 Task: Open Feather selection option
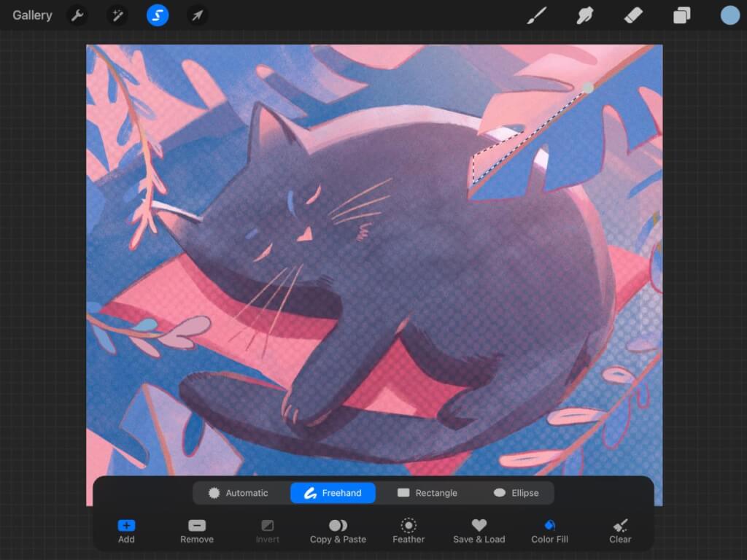click(x=409, y=531)
